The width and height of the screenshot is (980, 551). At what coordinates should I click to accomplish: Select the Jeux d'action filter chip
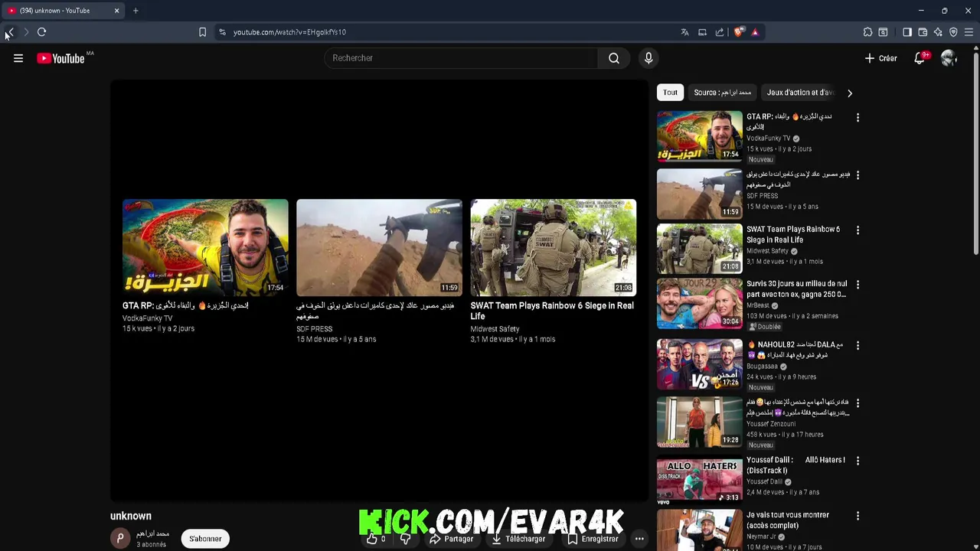800,93
